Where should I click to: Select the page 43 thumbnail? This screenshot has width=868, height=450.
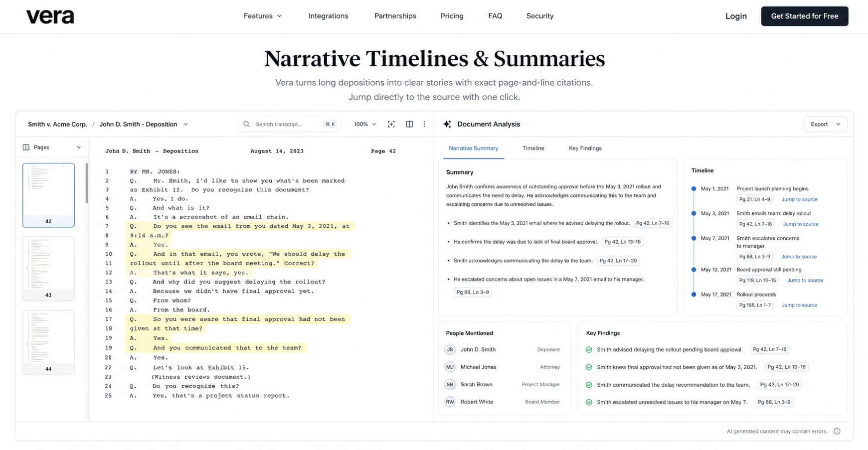click(48, 269)
